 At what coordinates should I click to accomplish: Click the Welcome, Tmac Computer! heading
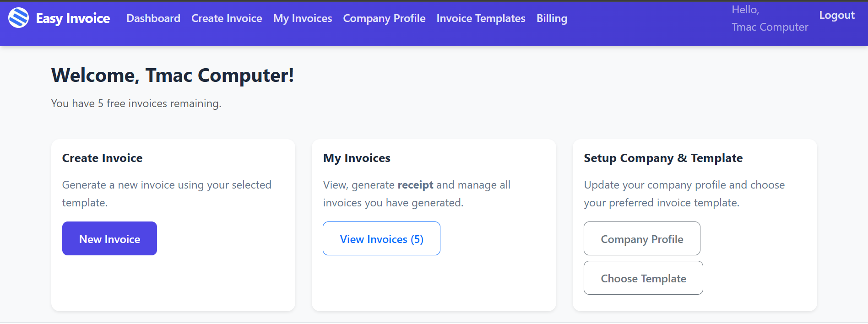(x=173, y=75)
